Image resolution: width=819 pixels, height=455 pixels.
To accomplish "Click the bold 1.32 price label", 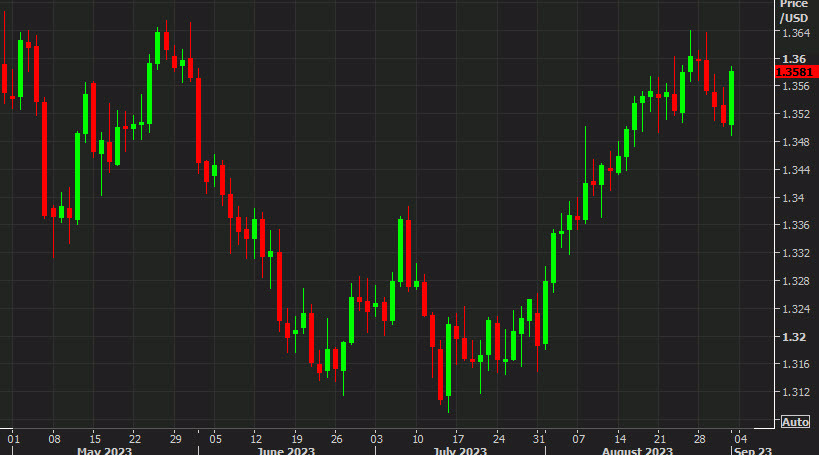I will coord(793,337).
